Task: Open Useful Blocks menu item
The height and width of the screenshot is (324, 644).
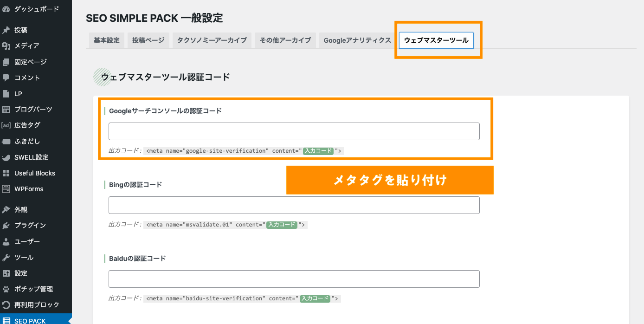Action: 36,173
